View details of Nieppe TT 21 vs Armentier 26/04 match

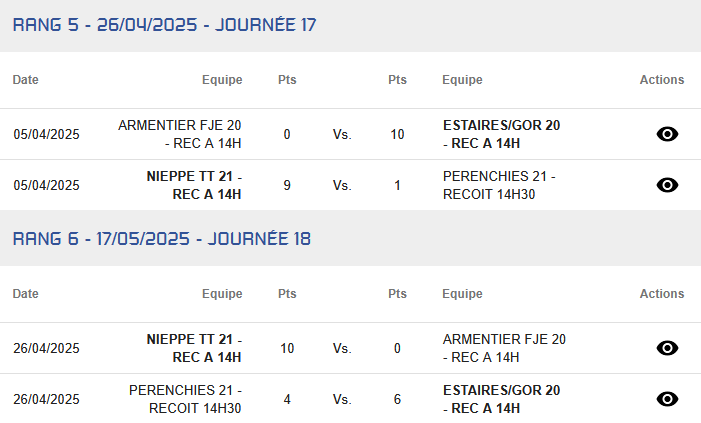click(x=667, y=348)
